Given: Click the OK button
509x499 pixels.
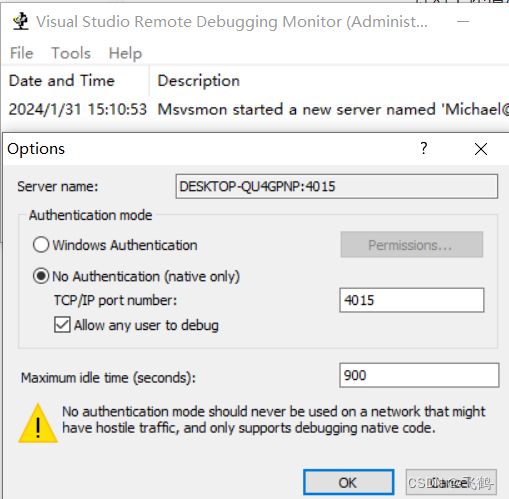Looking at the screenshot, I should pos(349,482).
